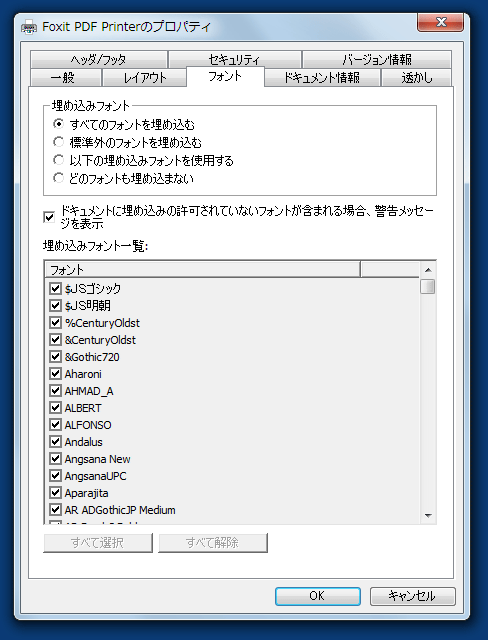Screen dimensions: 488x640
Task: Click the font list scroll down arrow
Action: [428, 516]
